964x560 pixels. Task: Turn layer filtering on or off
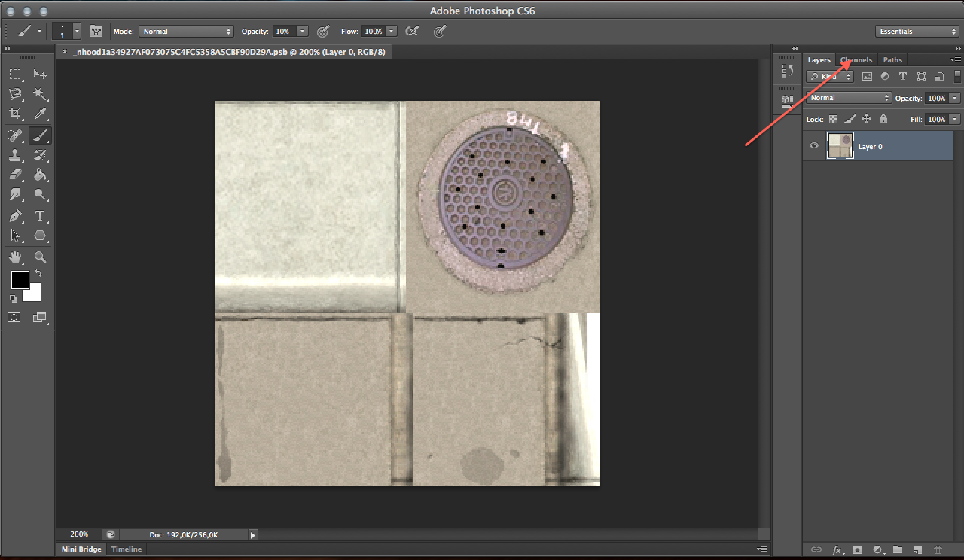(958, 76)
